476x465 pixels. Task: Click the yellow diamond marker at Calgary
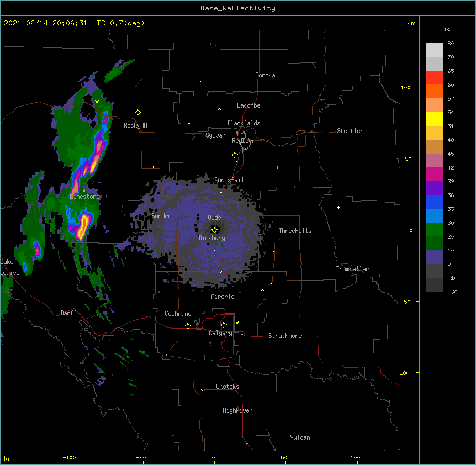224,325
